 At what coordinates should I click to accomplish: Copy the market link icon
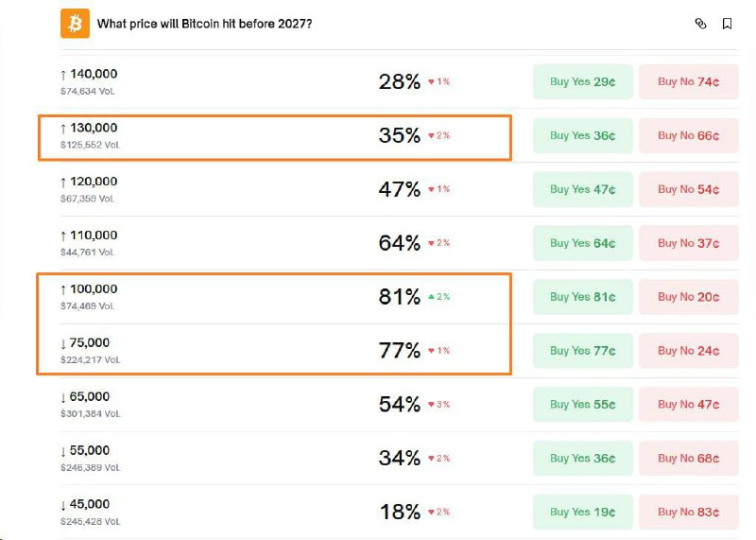pyautogui.click(x=700, y=24)
